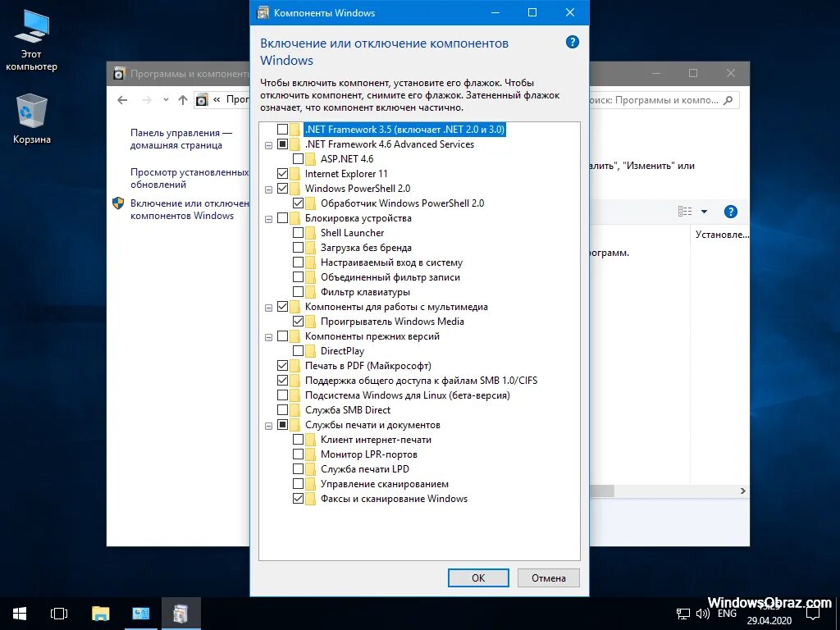Enable Подсистема Windows для Linux checkbox
This screenshot has width=840, height=630.
pos(282,395)
